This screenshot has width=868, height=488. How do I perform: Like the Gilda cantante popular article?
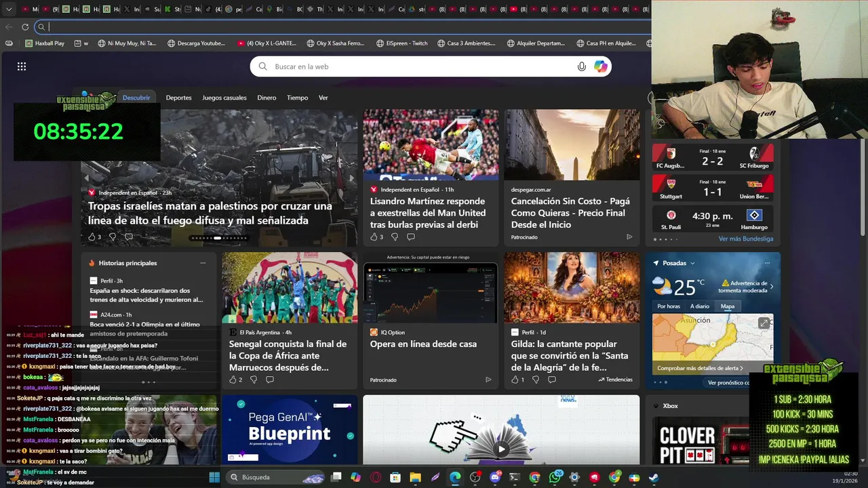click(x=515, y=380)
